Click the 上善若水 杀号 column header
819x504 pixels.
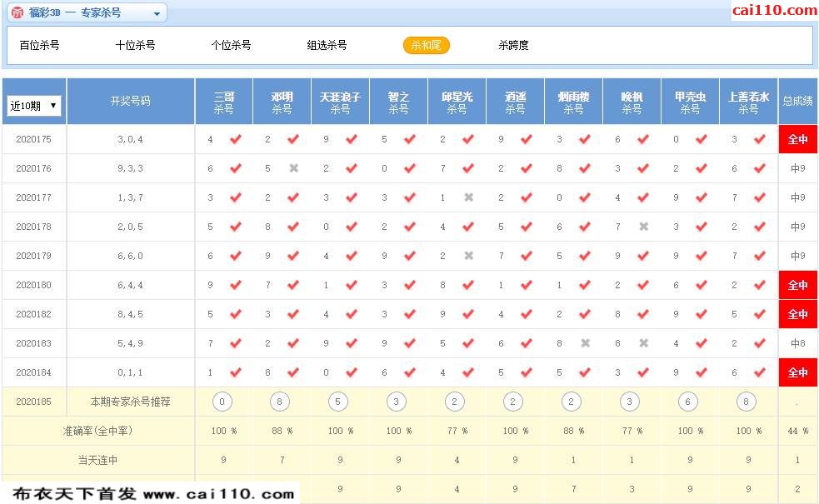748,102
